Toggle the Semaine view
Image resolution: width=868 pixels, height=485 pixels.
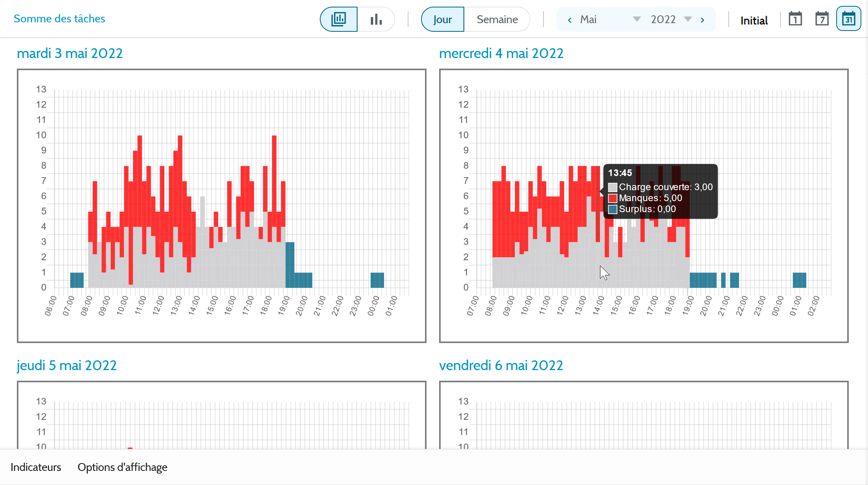point(497,19)
